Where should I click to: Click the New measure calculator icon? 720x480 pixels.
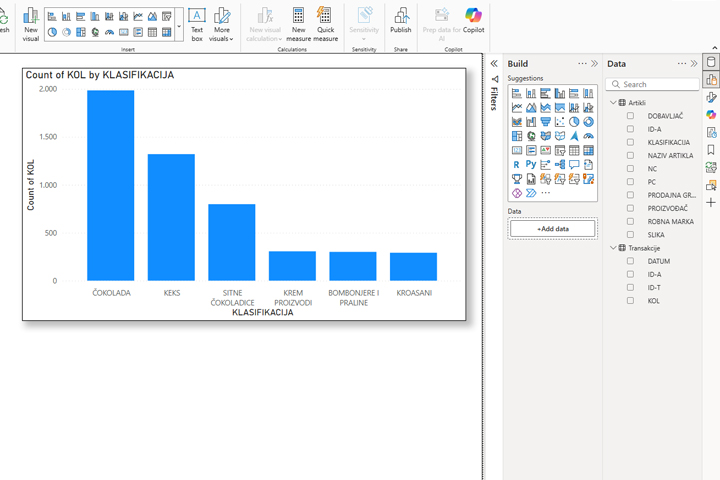[x=298, y=17]
